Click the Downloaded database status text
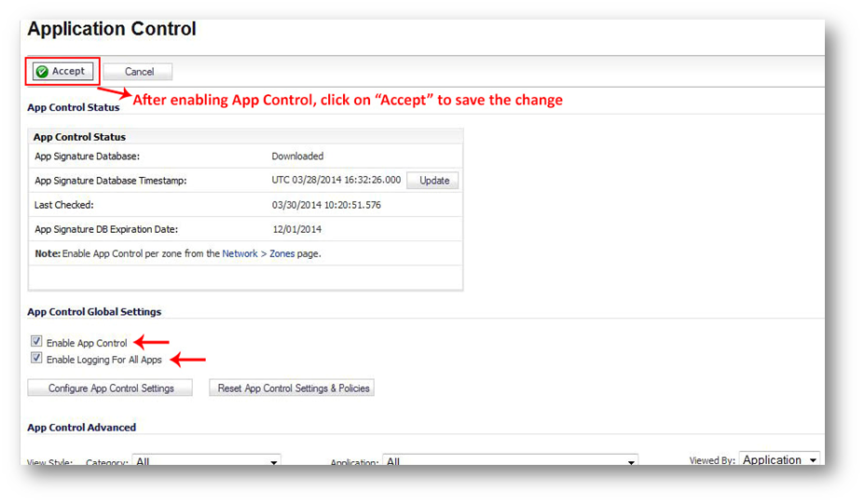This screenshot has width=864, height=504. coord(297,157)
